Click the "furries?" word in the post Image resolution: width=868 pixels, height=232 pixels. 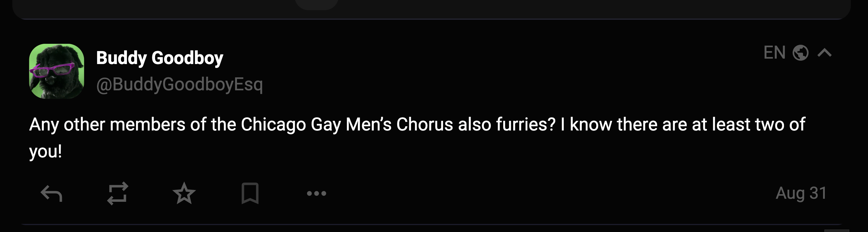[x=525, y=124]
